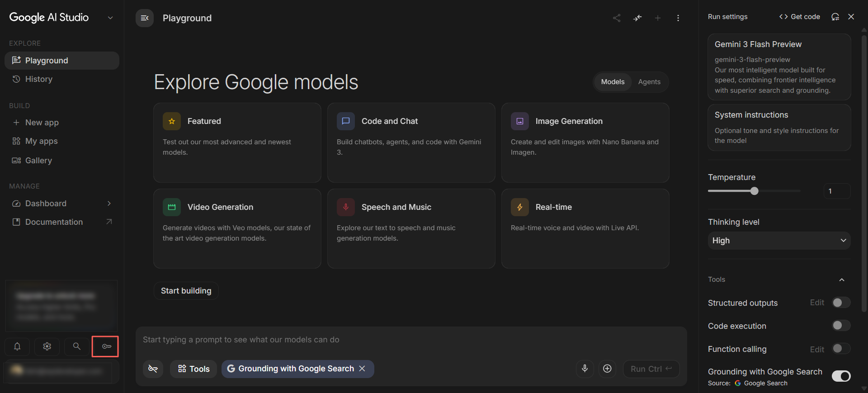The height and width of the screenshot is (393, 868).
Task: Click the Featured star icon
Action: [x=172, y=121]
